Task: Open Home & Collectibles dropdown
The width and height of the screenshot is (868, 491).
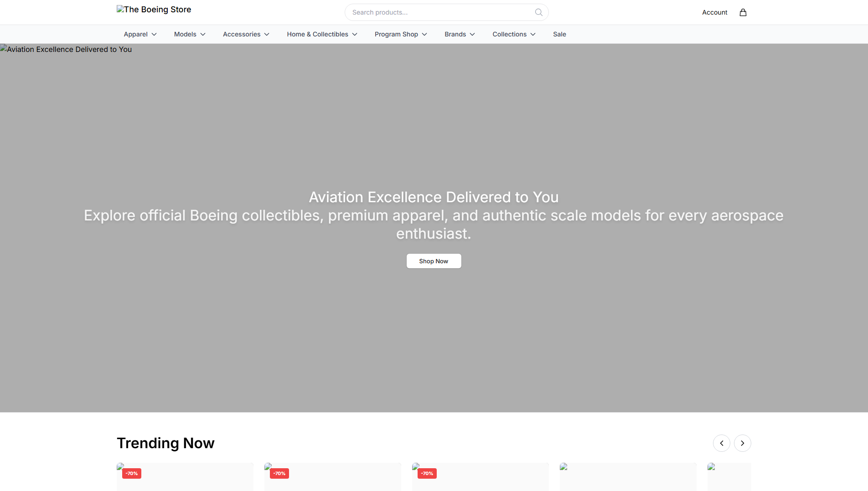Action: pyautogui.click(x=322, y=34)
